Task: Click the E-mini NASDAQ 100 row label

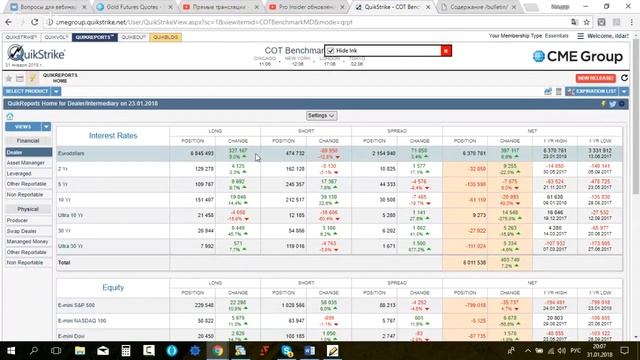Action: (x=82, y=321)
